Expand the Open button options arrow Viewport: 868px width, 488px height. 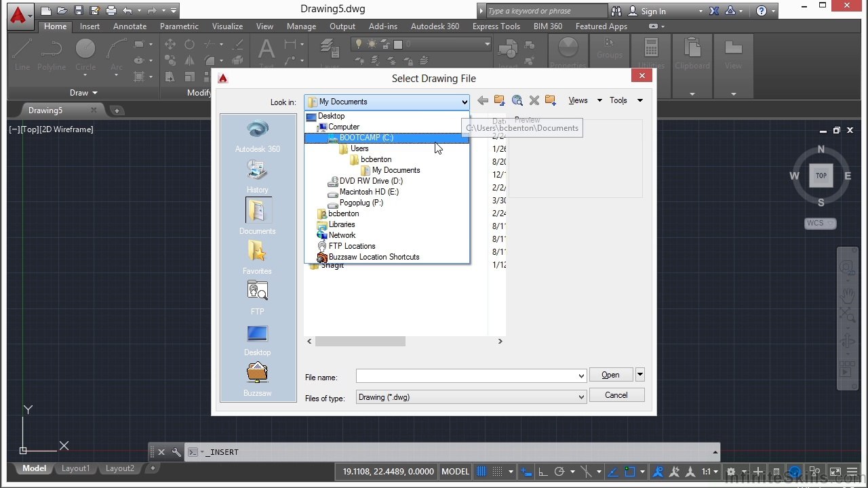click(x=640, y=374)
